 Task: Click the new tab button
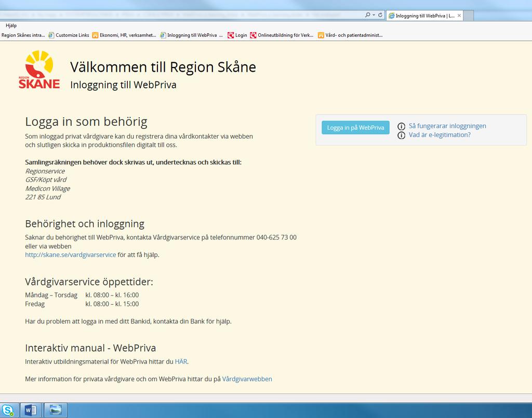click(x=469, y=16)
